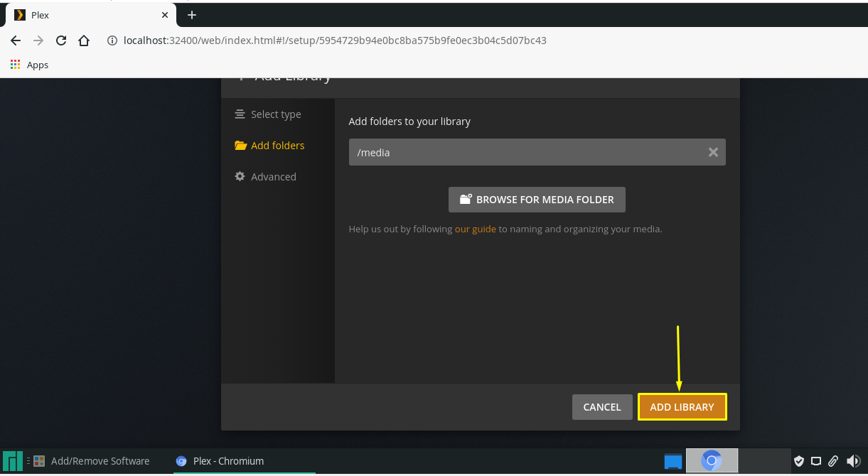Open the Advanced settings step

pos(265,177)
